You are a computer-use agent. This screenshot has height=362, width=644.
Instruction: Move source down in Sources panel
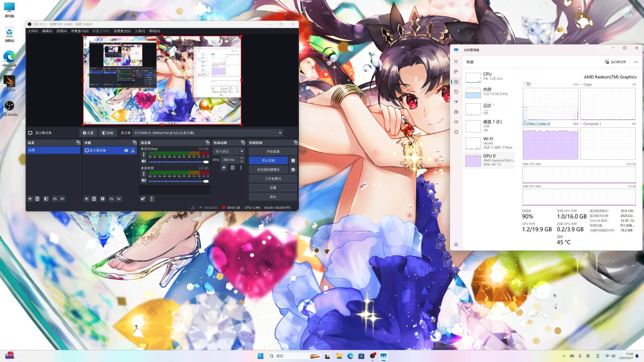click(119, 199)
